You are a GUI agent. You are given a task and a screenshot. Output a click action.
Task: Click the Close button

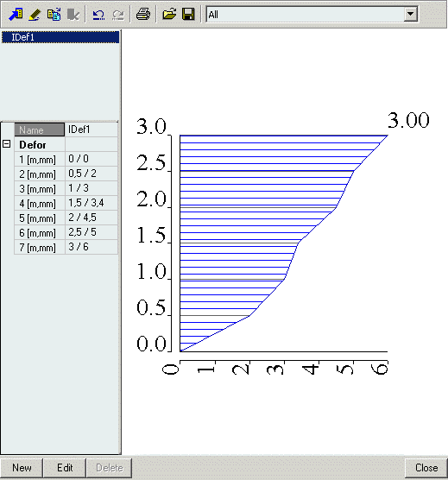[426, 468]
